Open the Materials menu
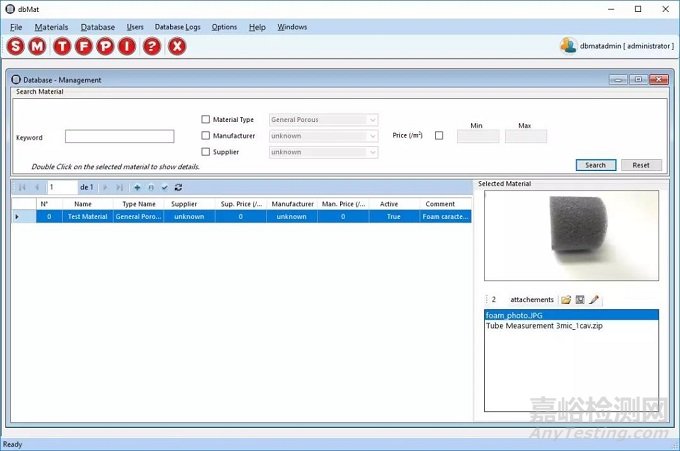 click(x=51, y=27)
